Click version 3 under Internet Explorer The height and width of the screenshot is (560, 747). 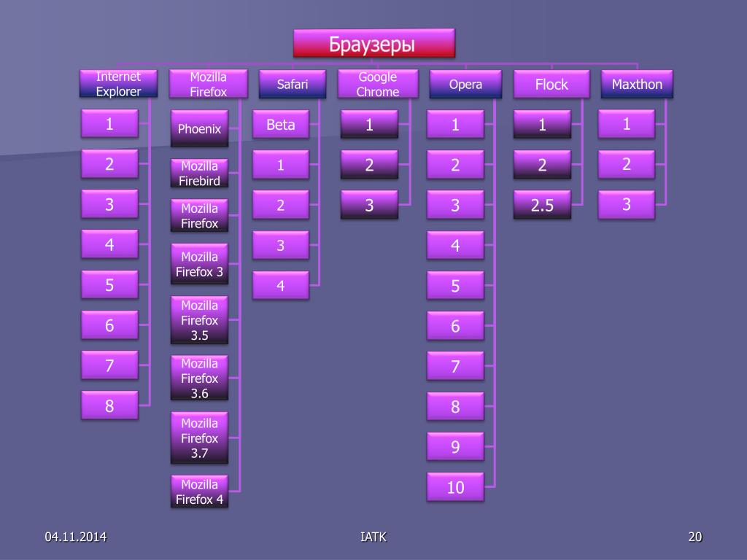(x=109, y=204)
